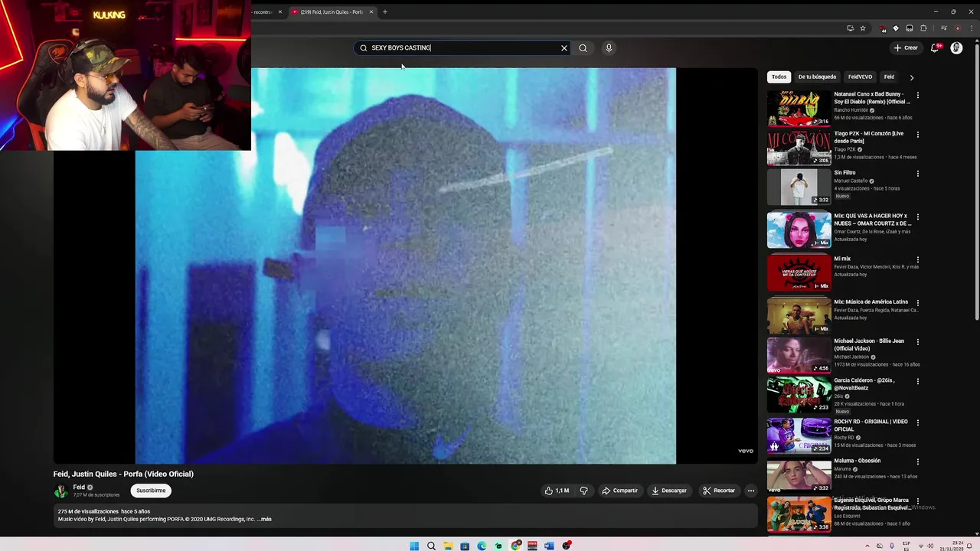The image size is (980, 551).
Task: Open options for Soy El Diablo Remix
Action: 918,95
